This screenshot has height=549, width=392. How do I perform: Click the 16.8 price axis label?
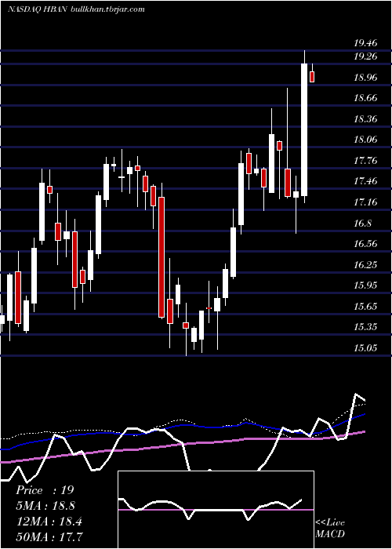[x=362, y=223]
